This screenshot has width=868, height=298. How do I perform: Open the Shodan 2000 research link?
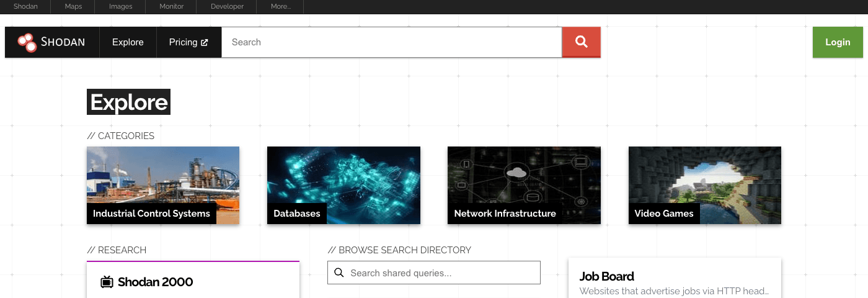tap(155, 282)
